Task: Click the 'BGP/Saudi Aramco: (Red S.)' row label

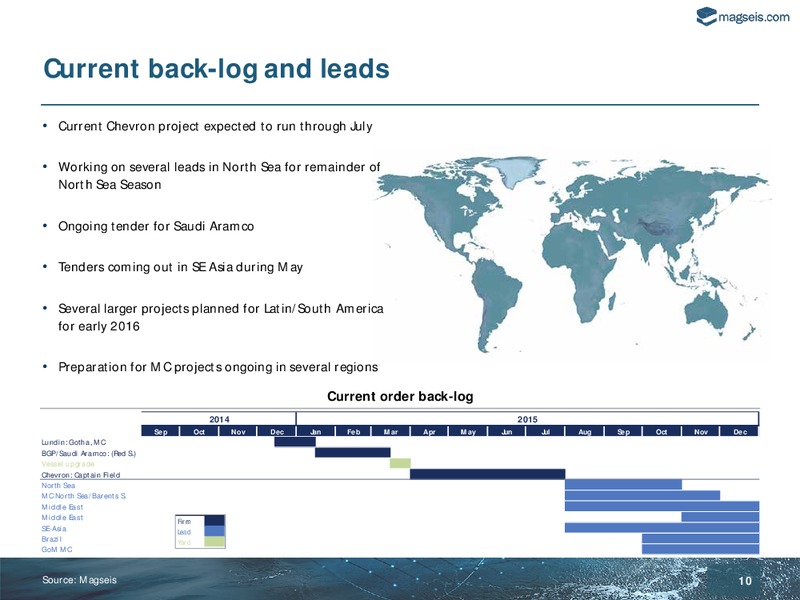Action: [89, 453]
